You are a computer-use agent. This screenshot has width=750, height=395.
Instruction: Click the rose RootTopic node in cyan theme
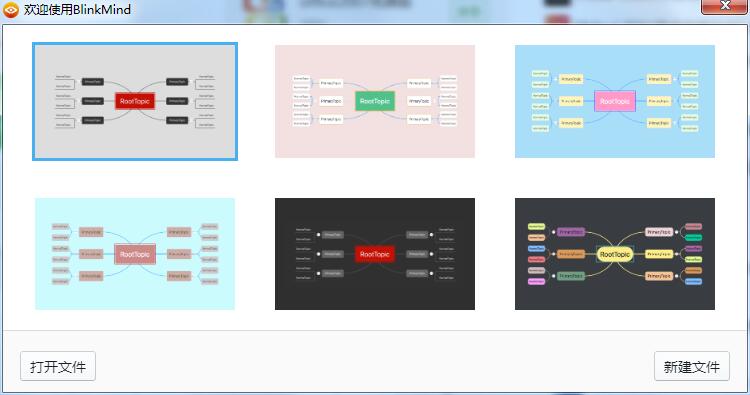click(135, 254)
